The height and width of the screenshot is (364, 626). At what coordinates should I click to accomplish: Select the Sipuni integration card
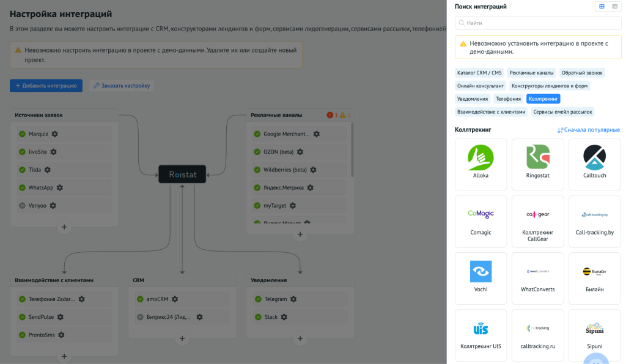[x=594, y=336]
